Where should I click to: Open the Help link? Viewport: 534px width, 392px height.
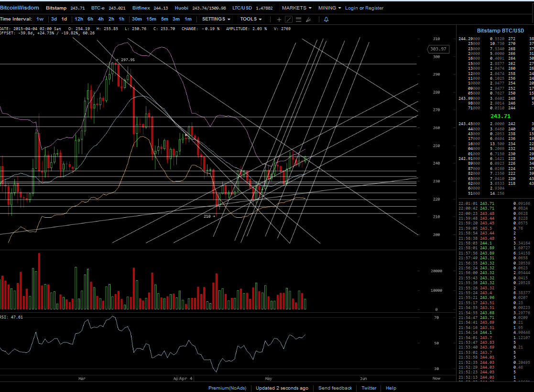tap(391, 388)
